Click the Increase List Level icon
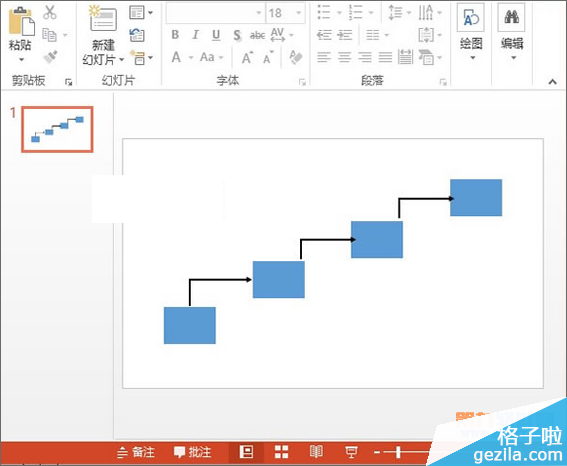Screen dimensions: 567x466 click(x=344, y=35)
